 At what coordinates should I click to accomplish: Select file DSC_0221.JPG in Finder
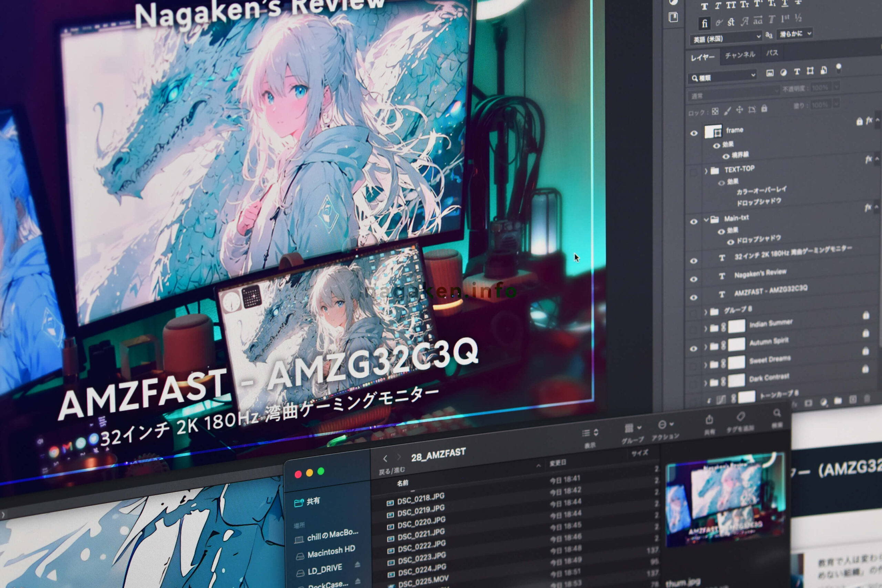point(416,535)
